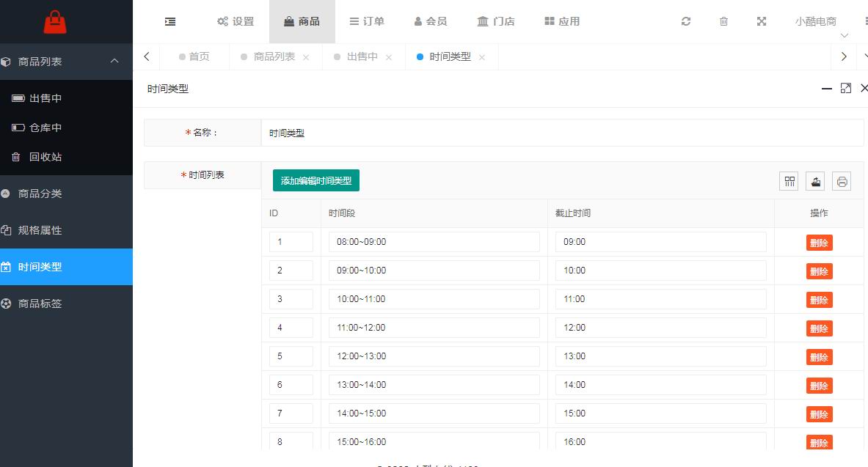868x467 pixels.
Task: Click the 13:00~14:00 time range field
Action: pos(434,385)
